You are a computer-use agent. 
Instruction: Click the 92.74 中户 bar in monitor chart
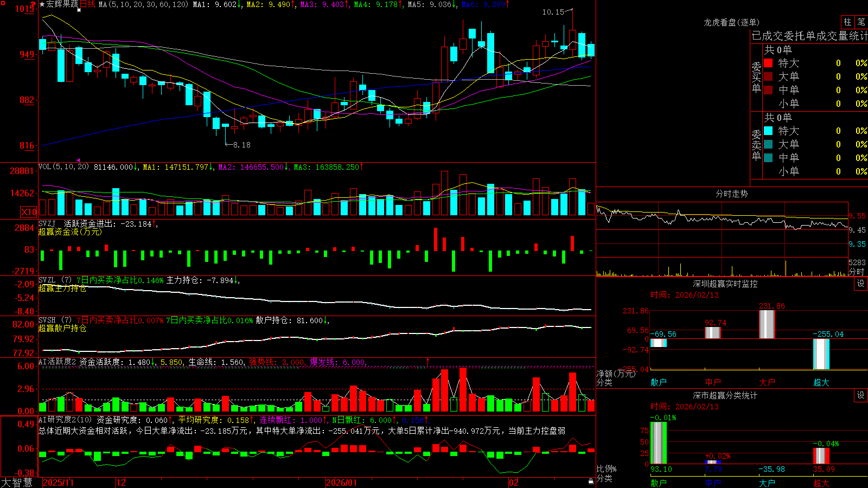coord(713,333)
